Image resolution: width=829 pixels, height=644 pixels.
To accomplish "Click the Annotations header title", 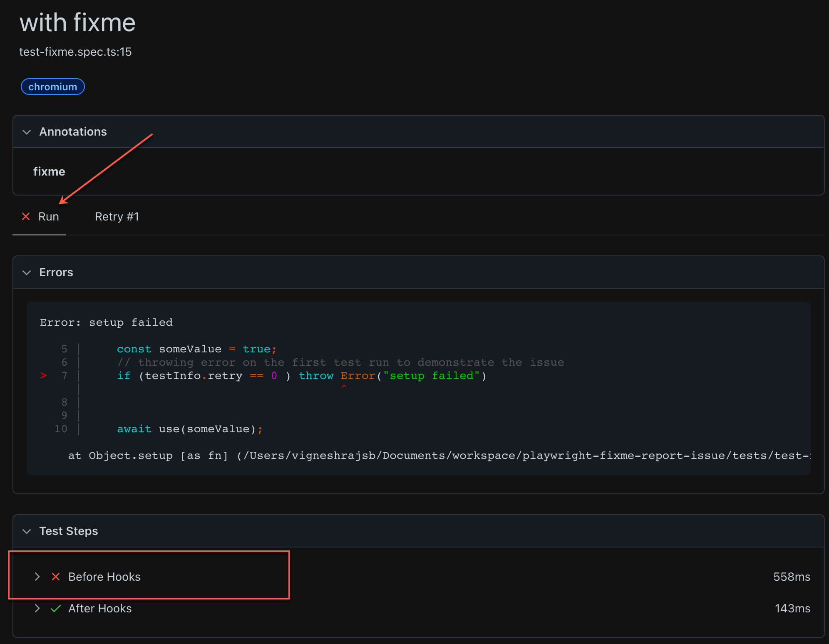I will 73,132.
